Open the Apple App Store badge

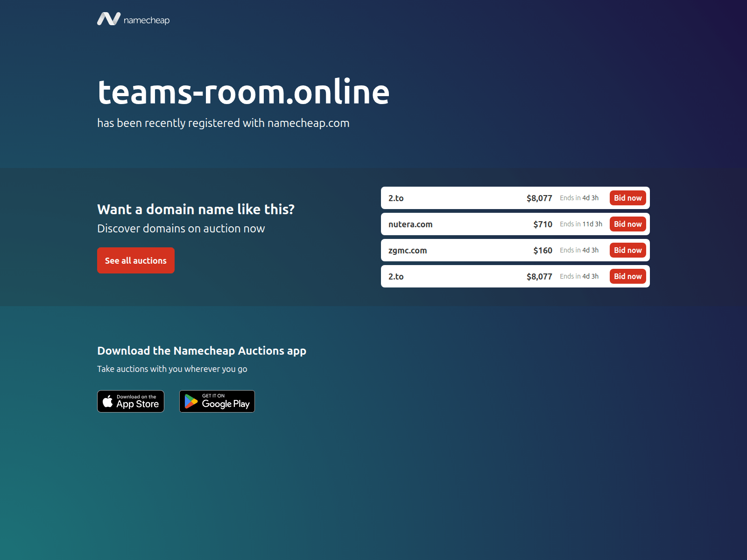131,401
